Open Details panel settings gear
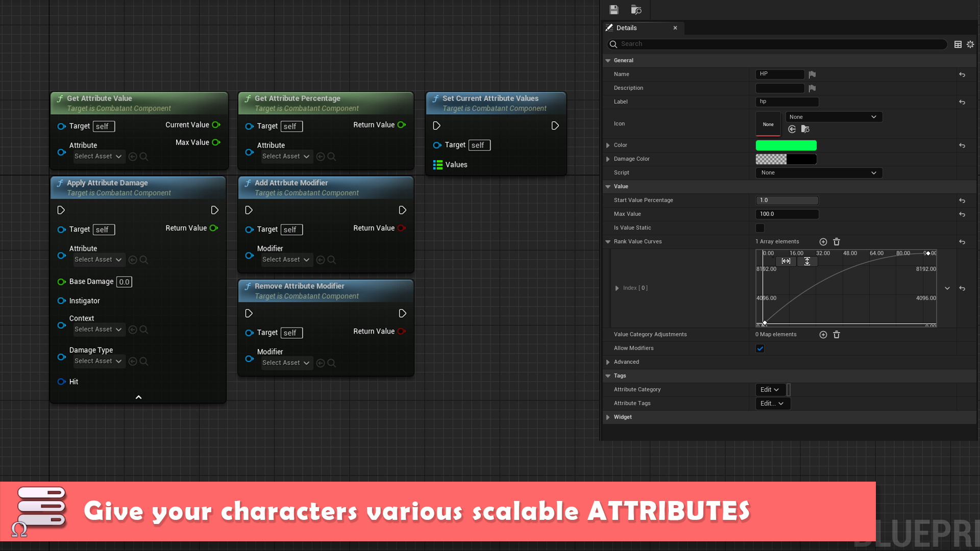980x551 pixels. click(x=970, y=44)
